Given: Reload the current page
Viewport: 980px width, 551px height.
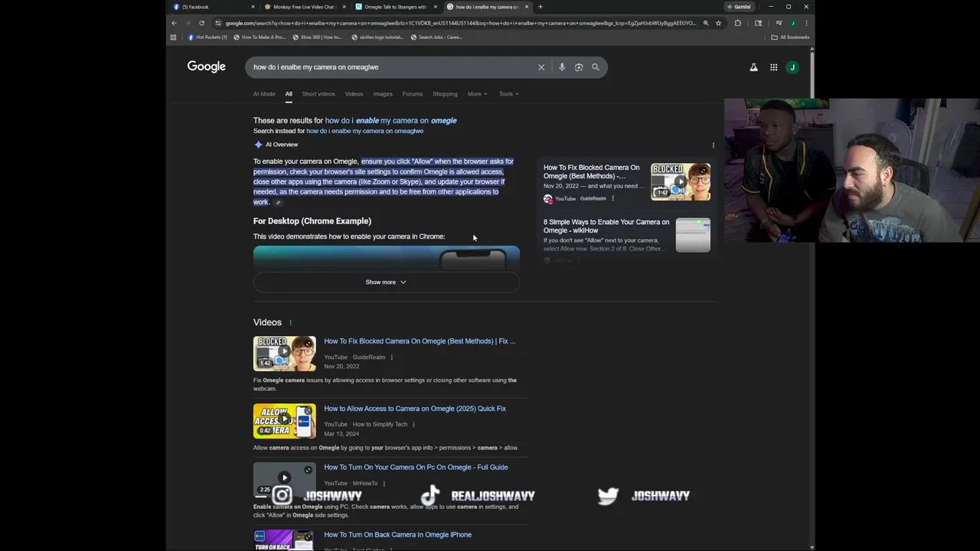Looking at the screenshot, I should pos(201,23).
